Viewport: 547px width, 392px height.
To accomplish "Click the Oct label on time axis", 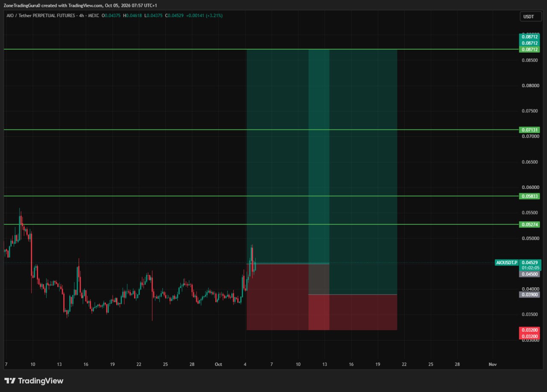I will [218, 364].
